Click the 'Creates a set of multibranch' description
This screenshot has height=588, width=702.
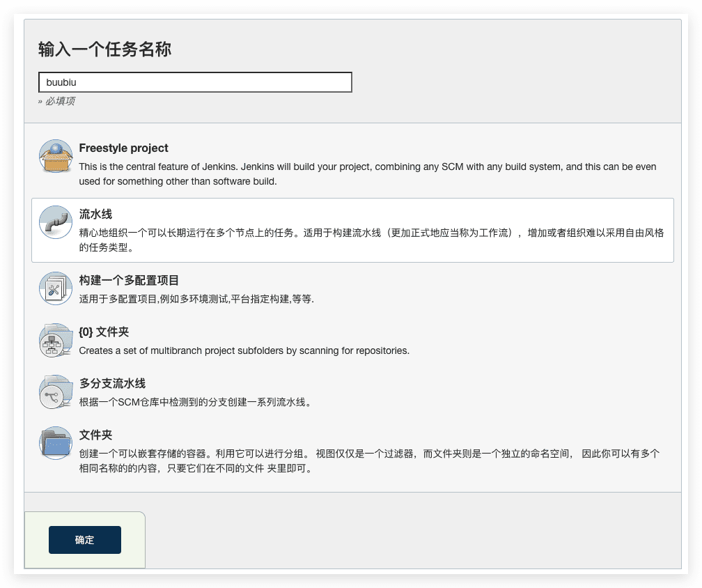click(244, 351)
